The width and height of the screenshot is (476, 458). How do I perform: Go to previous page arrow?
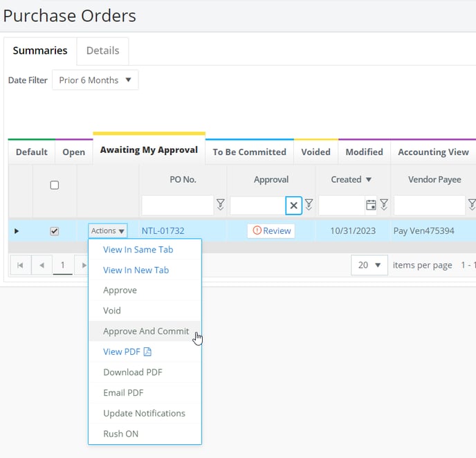[x=42, y=265]
